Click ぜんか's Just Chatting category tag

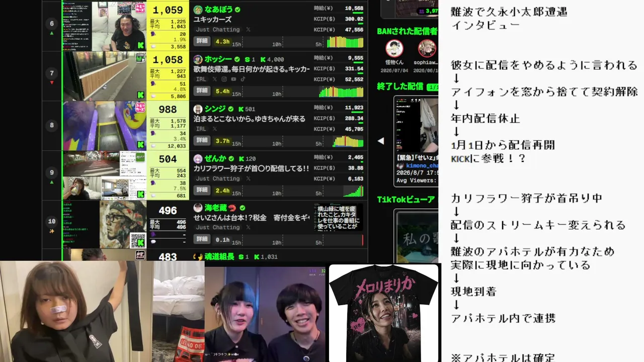click(218, 178)
